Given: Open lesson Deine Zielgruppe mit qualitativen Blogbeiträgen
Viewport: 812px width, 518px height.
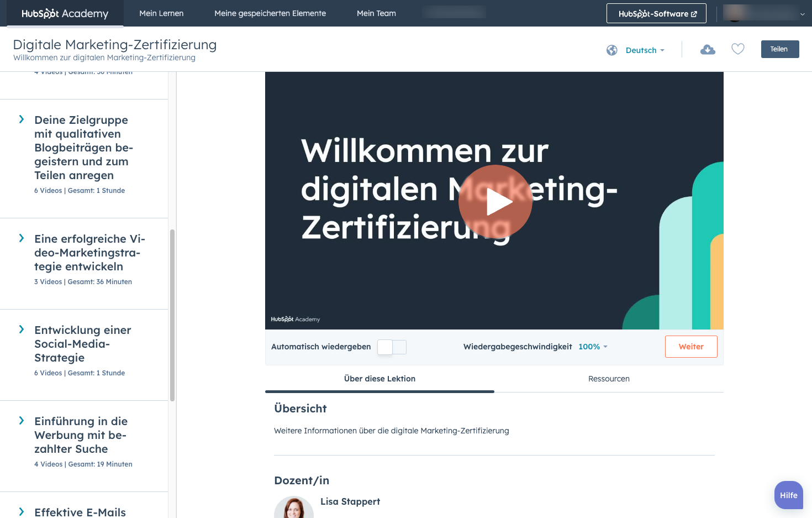Looking at the screenshot, I should pos(84,148).
